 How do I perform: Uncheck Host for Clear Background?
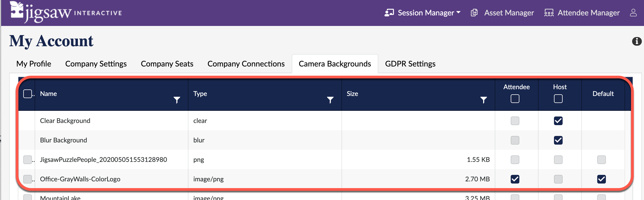tap(558, 121)
